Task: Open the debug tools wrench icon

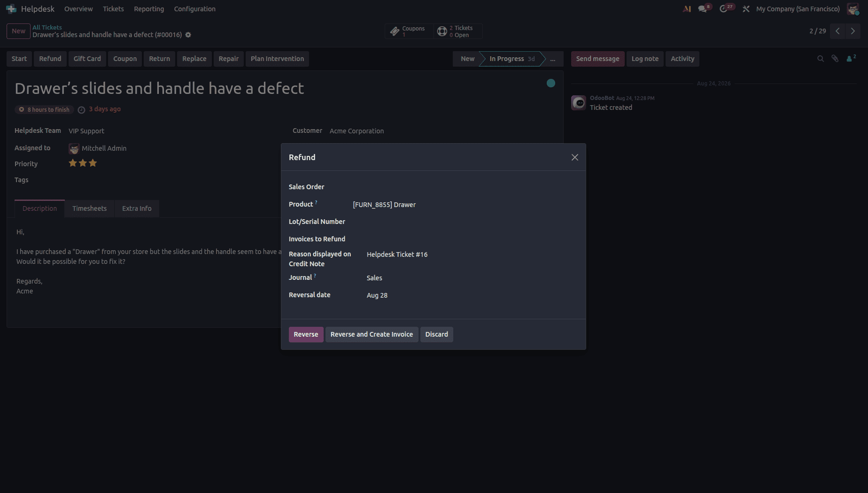Action: [746, 9]
